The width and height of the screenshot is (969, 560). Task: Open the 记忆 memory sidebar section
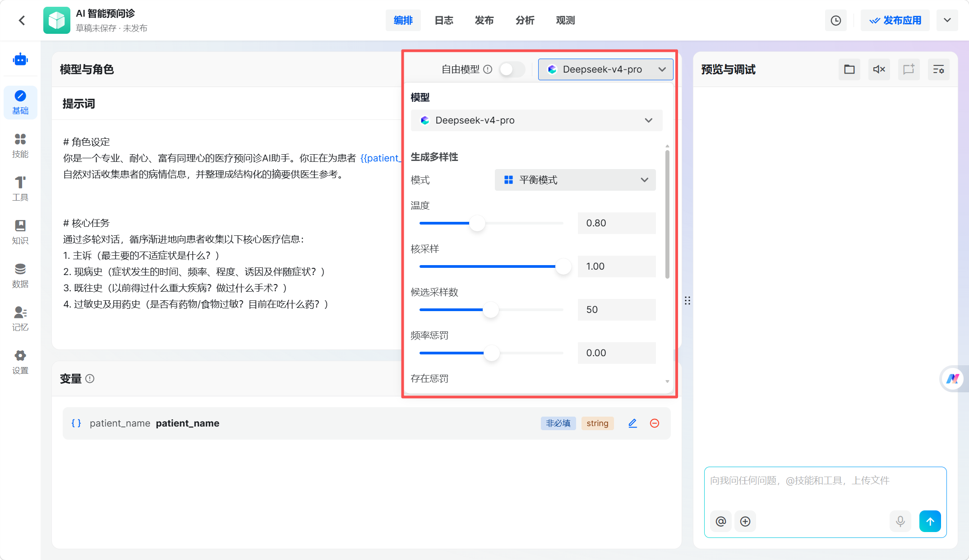tap(20, 319)
